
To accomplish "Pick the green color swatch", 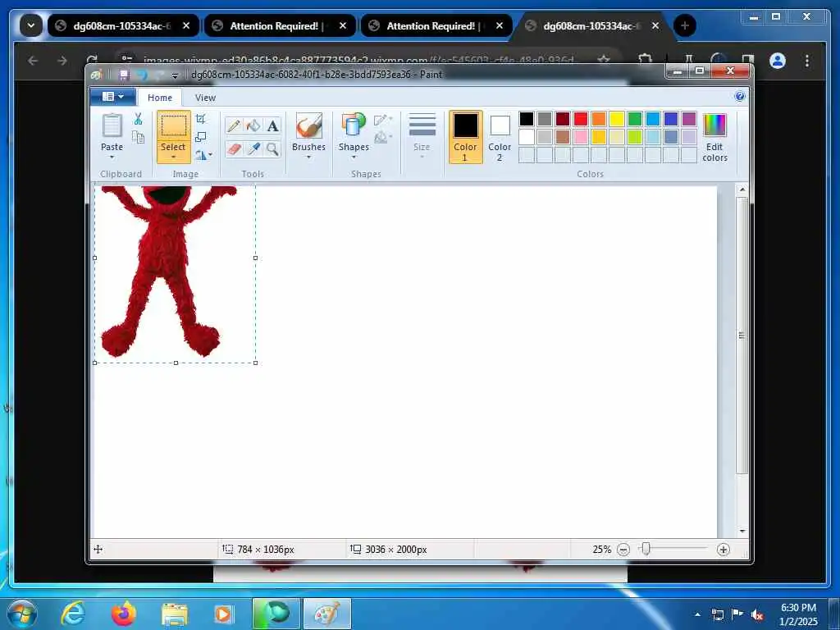I will pos(635,119).
